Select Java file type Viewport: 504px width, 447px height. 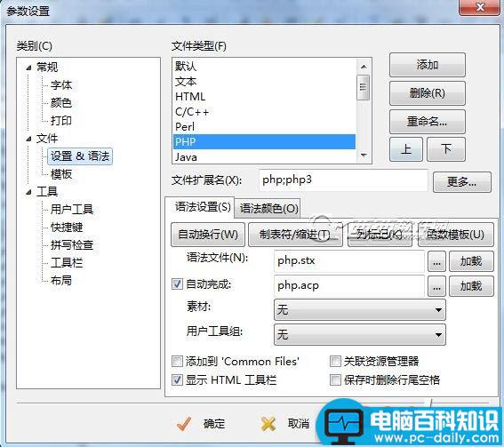tap(264, 157)
